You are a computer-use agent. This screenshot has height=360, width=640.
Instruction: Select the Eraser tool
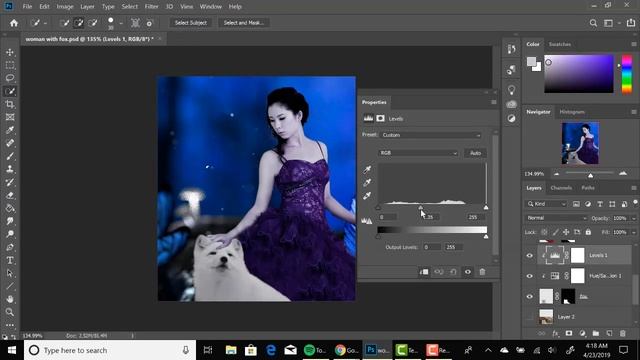coord(10,195)
